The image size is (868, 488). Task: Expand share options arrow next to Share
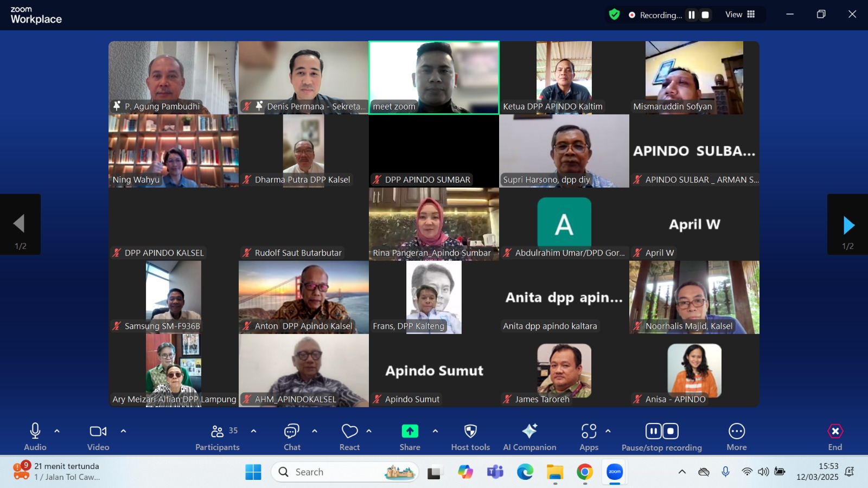point(435,431)
